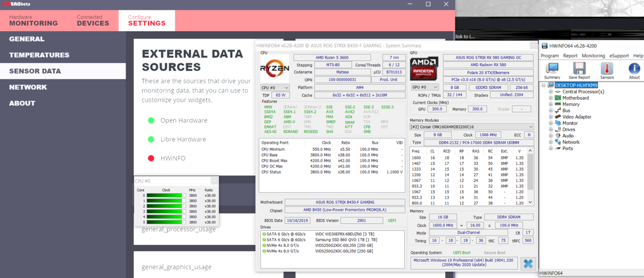Image resolution: width=644 pixels, height=278 pixels.
Task: Expand the Video Adapter tree node
Action: pyautogui.click(x=551, y=117)
